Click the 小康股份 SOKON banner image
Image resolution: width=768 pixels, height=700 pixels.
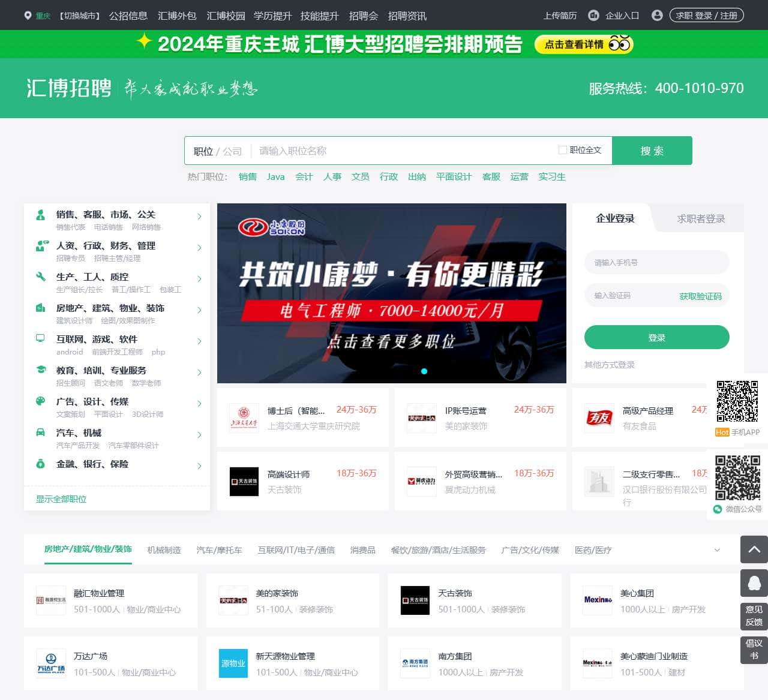(x=392, y=293)
